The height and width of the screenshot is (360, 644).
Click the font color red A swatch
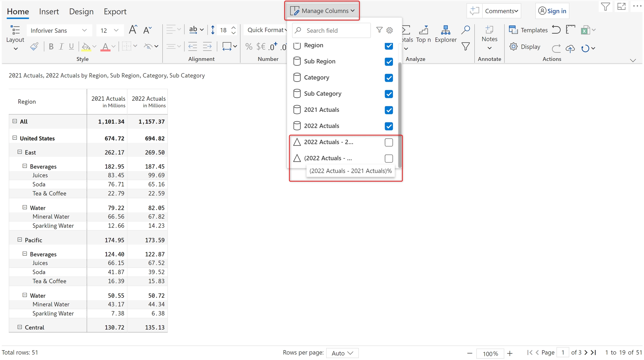[105, 47]
